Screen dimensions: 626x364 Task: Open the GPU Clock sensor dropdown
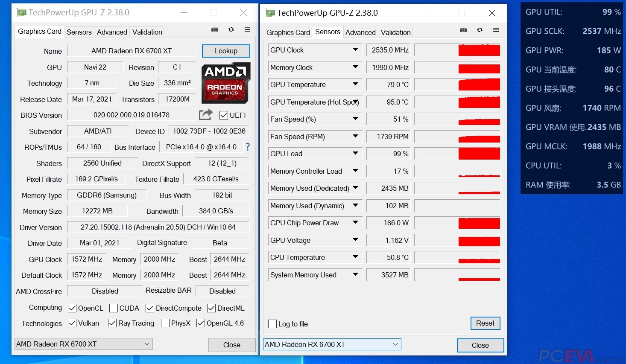355,50
